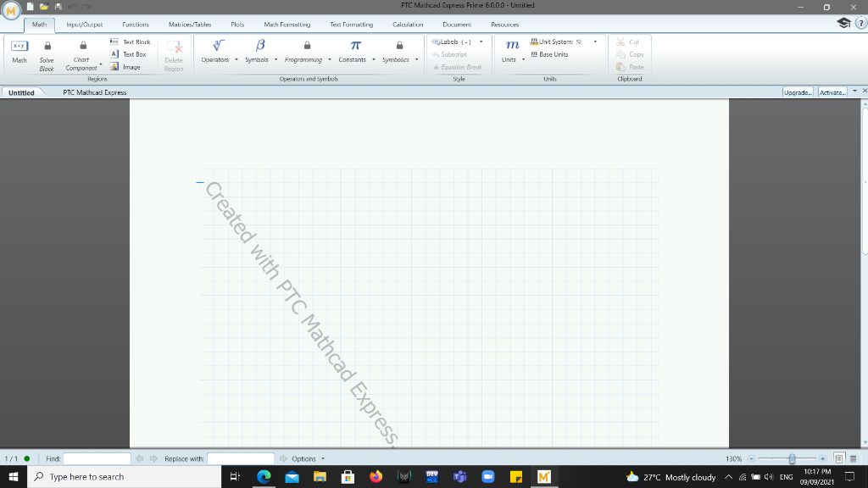Select the PTC Mathcad Express tab
This screenshot has height=488, width=868.
pos(95,92)
